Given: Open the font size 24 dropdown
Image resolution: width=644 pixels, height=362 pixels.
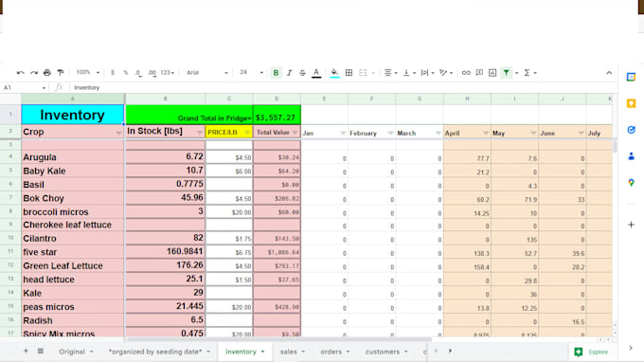Looking at the screenshot, I should (x=251, y=72).
